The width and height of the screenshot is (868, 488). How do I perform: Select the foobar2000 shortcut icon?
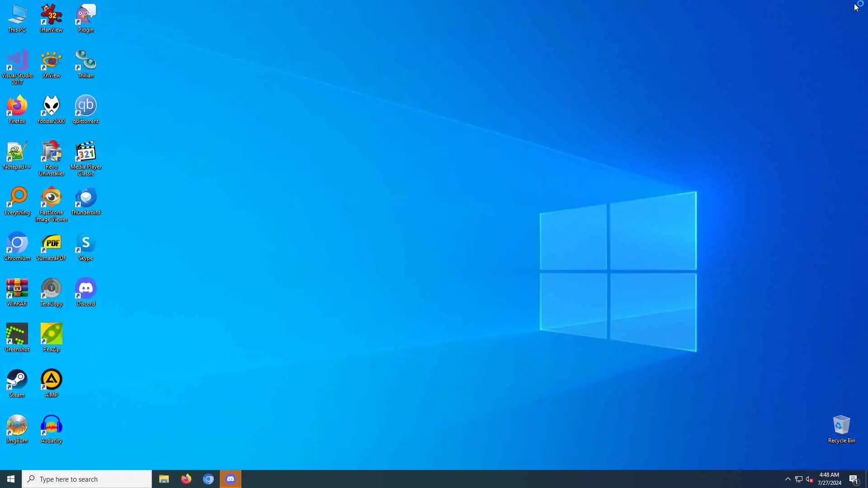point(52,109)
